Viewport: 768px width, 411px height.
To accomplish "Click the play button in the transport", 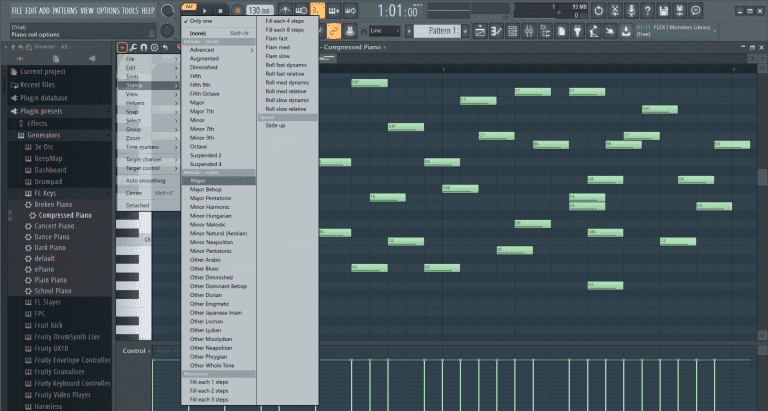I will 205,11.
